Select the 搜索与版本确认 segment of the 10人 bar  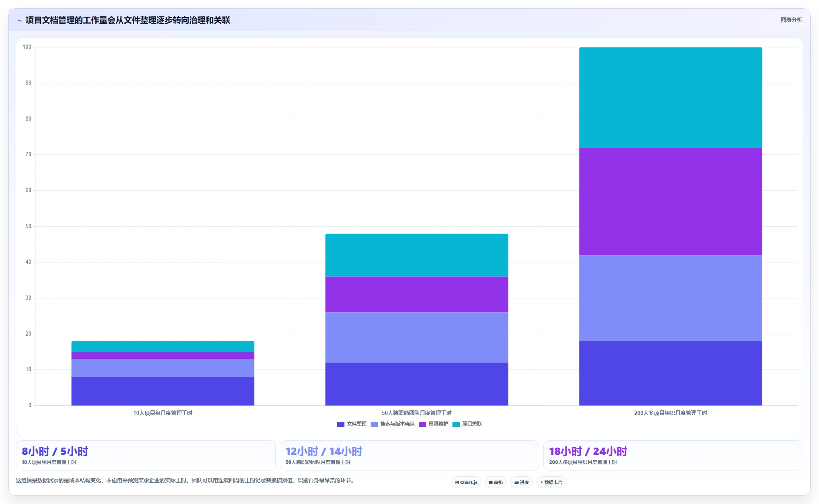pyautogui.click(x=163, y=368)
